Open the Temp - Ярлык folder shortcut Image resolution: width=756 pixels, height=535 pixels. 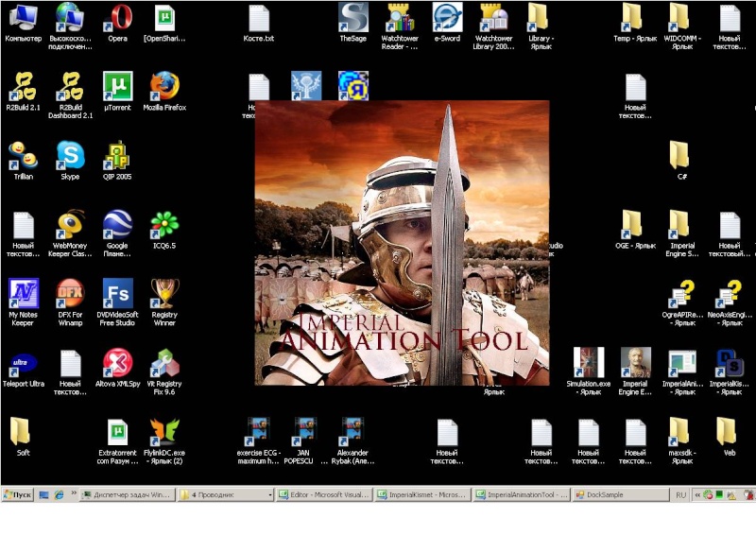tap(635, 23)
